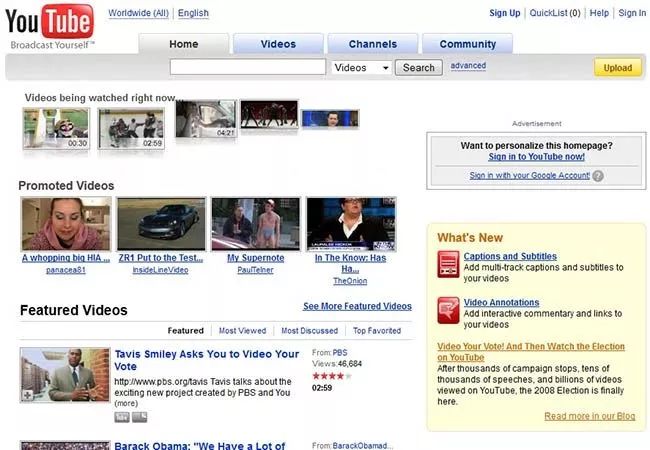Add Tavis Smiley video to QuickList plus icon
The image size is (650, 450).
[x=27, y=395]
